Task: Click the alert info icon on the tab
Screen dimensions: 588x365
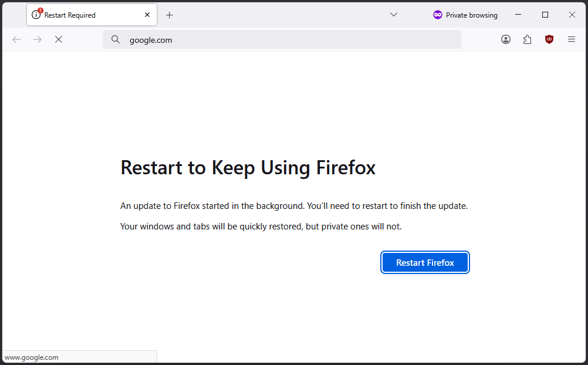Action: (36, 15)
